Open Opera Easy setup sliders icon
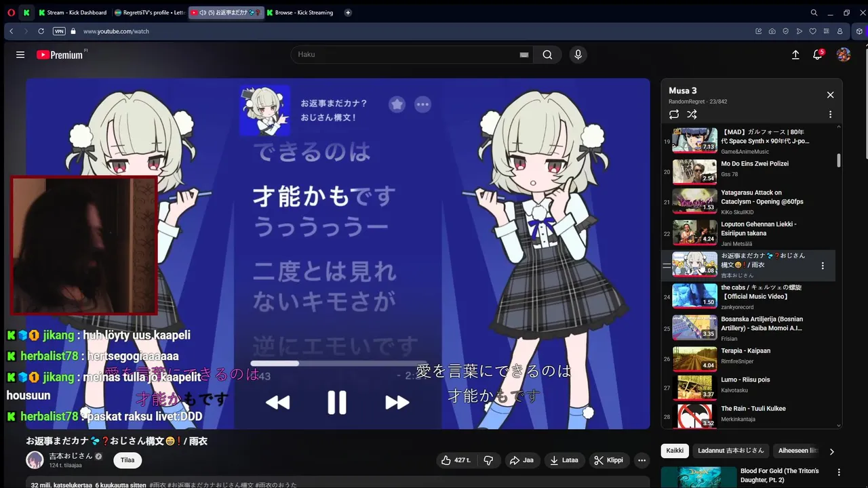This screenshot has width=868, height=488. (x=827, y=31)
